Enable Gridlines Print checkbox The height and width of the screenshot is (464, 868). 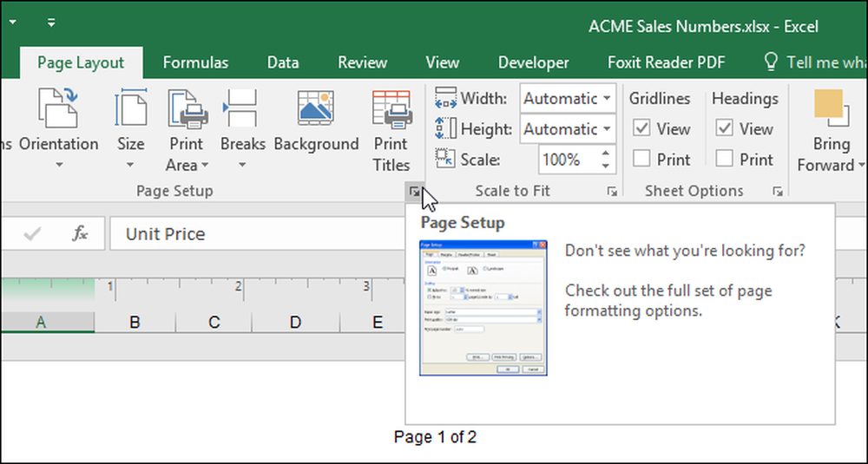(x=641, y=160)
